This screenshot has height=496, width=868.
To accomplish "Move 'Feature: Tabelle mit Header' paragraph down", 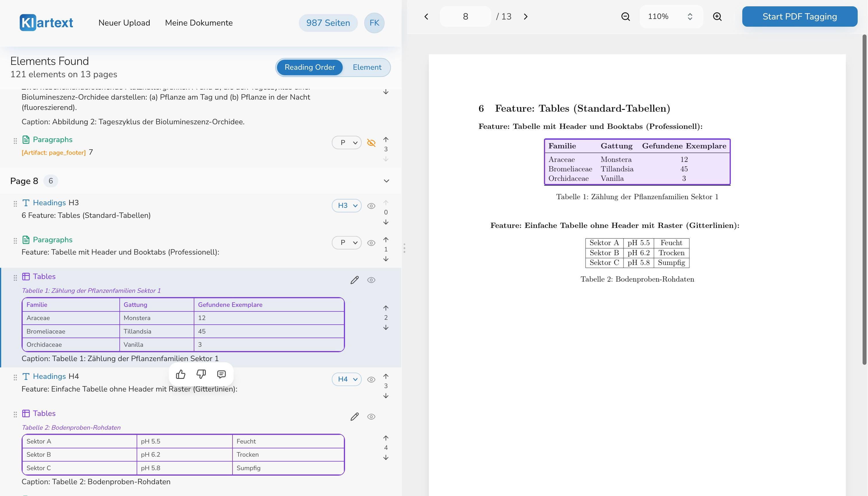I will pos(385,259).
